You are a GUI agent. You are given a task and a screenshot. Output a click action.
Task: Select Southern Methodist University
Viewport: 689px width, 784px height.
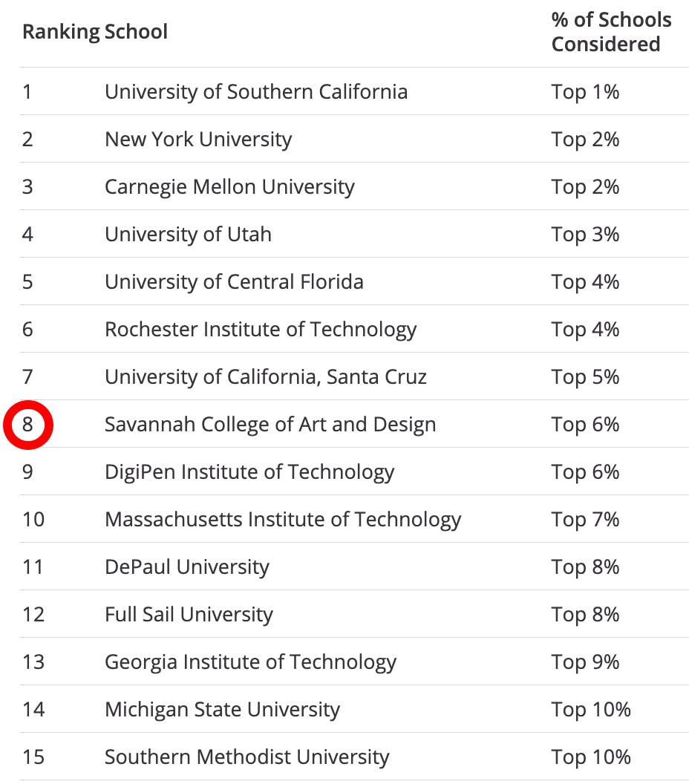[x=246, y=757]
